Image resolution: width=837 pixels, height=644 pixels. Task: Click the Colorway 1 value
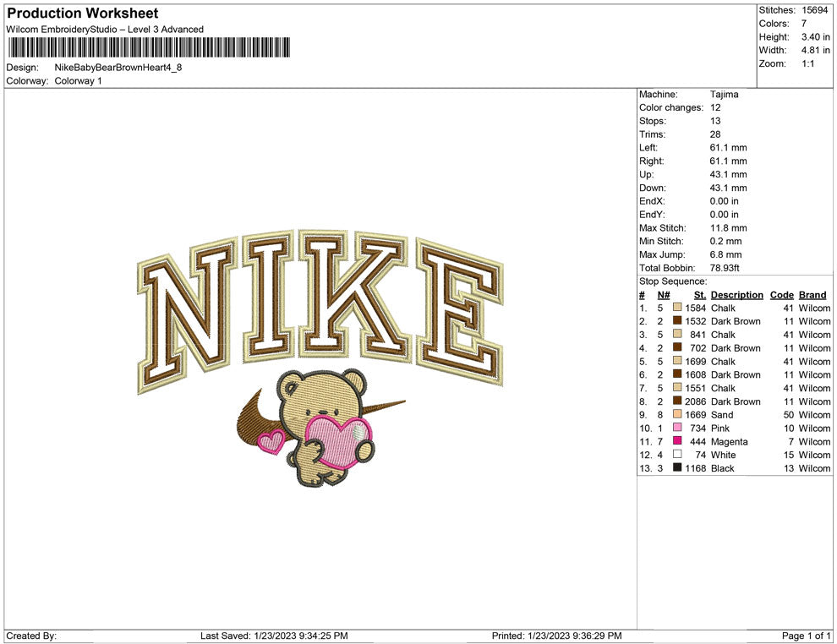(x=78, y=80)
